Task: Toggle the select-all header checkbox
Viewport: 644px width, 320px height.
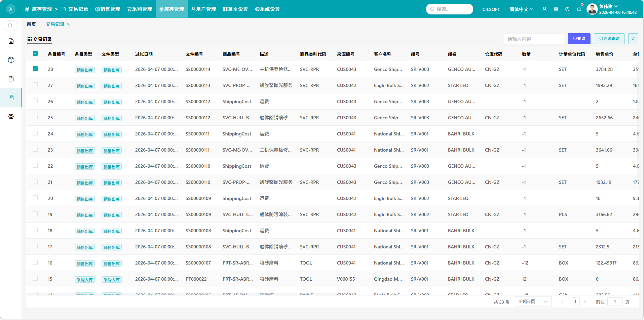Action: [35, 54]
